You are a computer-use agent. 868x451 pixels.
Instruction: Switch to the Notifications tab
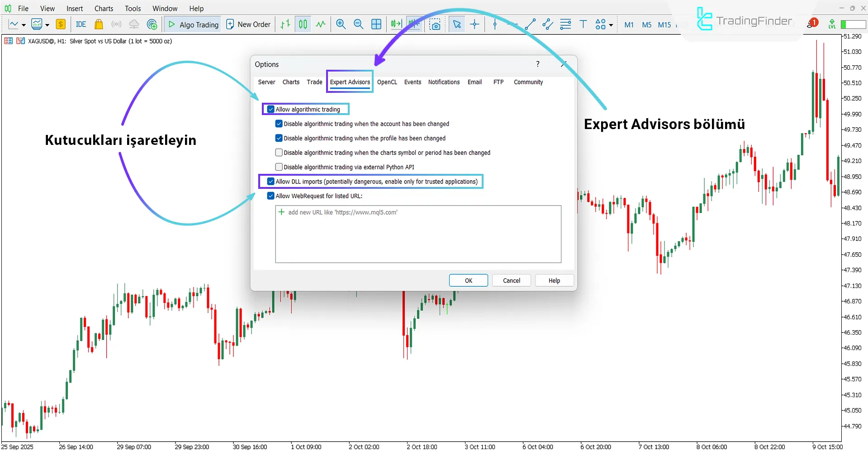(443, 82)
